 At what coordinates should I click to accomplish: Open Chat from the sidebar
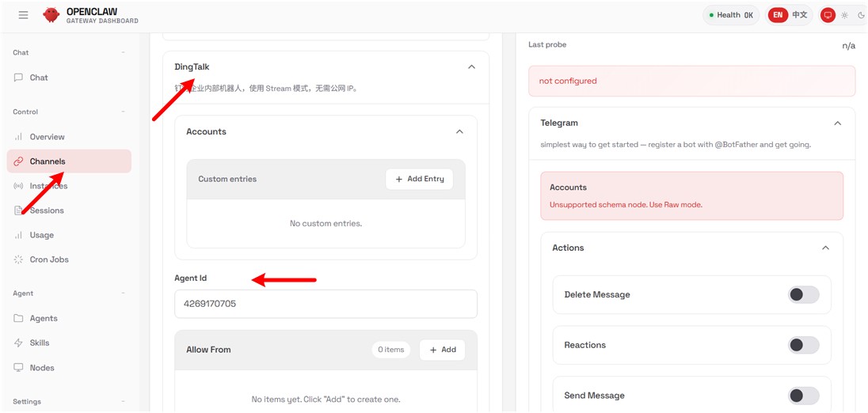[39, 78]
